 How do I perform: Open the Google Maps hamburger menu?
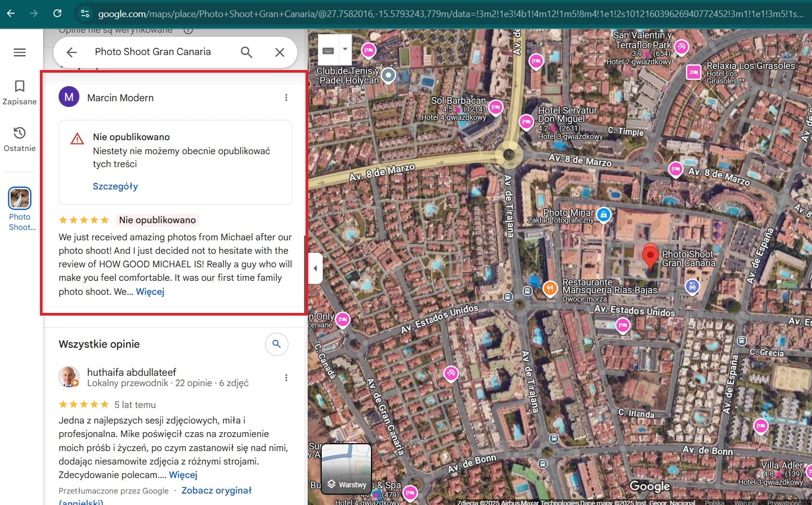[x=20, y=52]
